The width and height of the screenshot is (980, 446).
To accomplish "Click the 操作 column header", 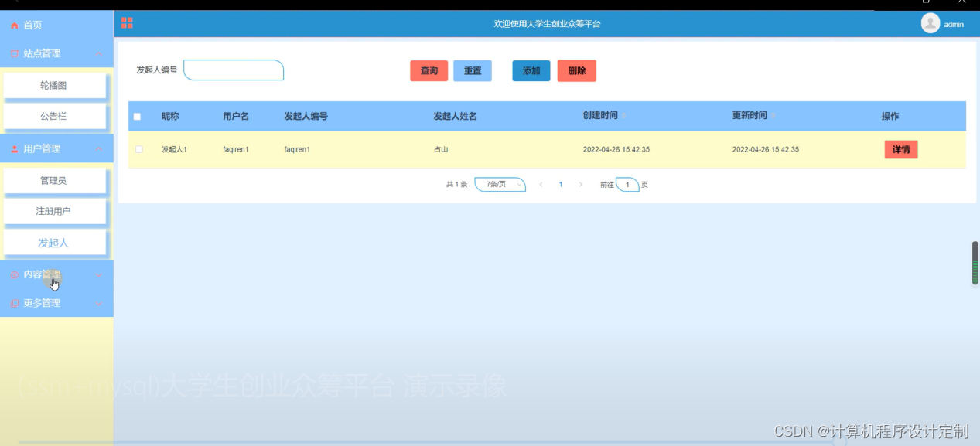I will coord(890,117).
